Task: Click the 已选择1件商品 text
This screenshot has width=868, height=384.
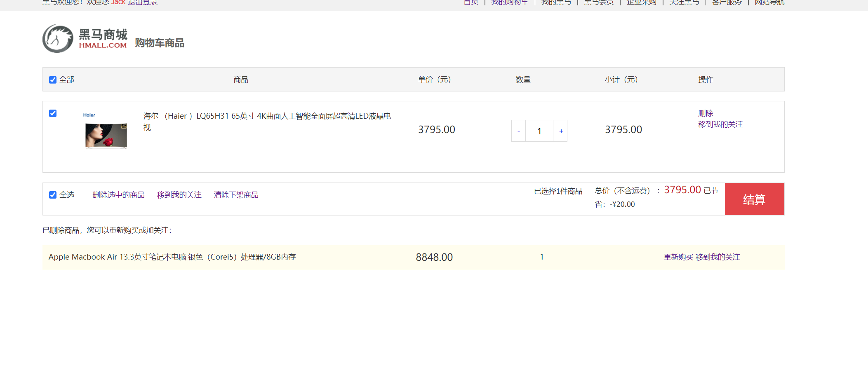Action: (558, 191)
